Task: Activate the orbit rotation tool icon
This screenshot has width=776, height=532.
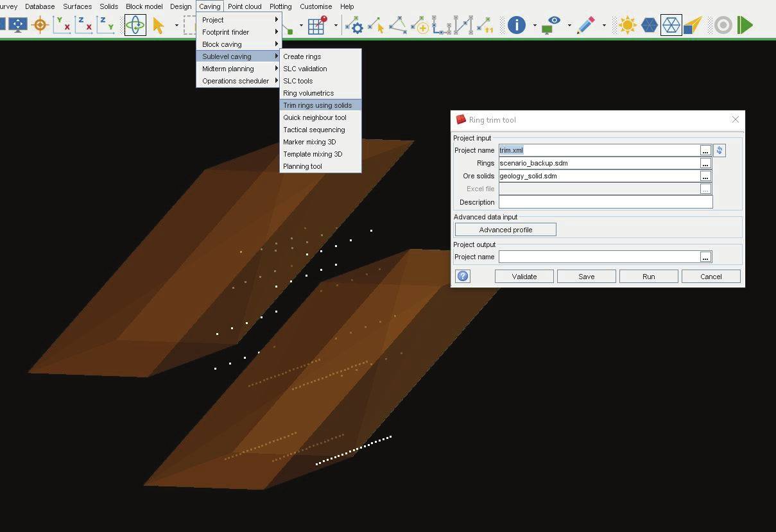Action: 135,25
